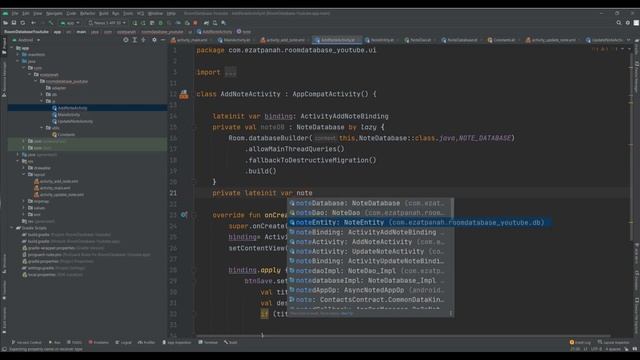The height and width of the screenshot is (360, 640).
Task: Select AddNoteActivity in the project tree
Action: click(72, 108)
